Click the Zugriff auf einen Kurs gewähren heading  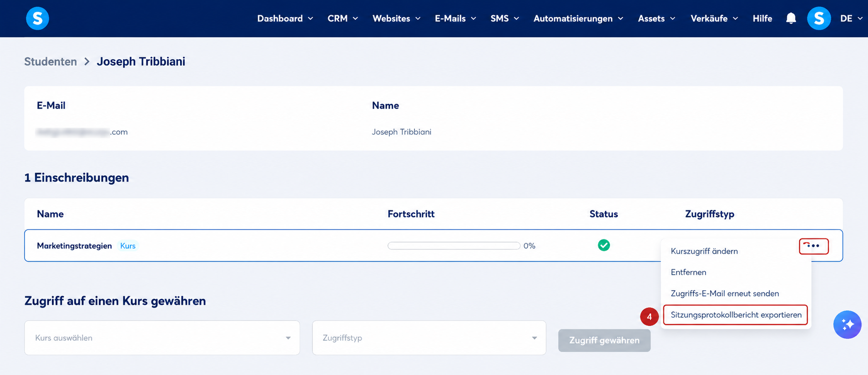[x=115, y=301]
